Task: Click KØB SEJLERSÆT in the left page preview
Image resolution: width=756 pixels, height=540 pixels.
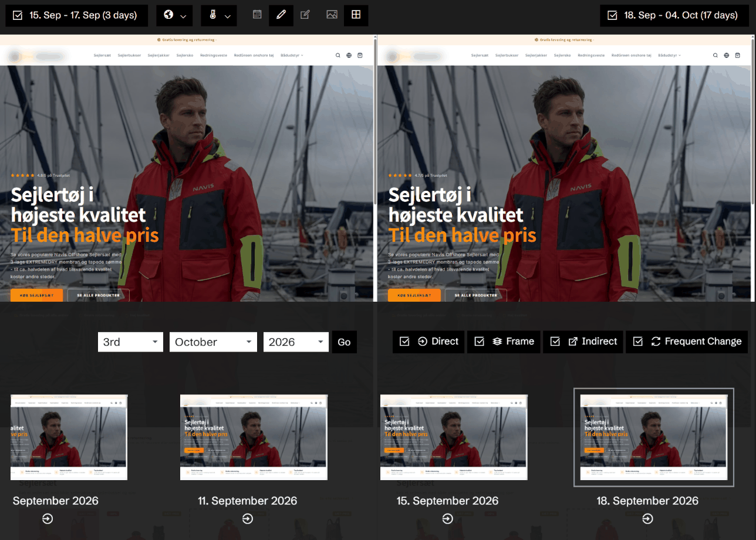Action: [36, 295]
